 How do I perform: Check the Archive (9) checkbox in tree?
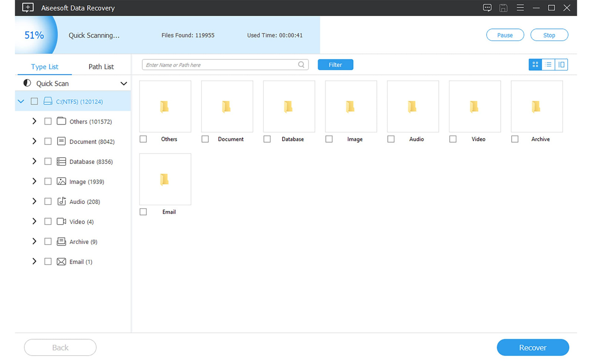coord(48,241)
